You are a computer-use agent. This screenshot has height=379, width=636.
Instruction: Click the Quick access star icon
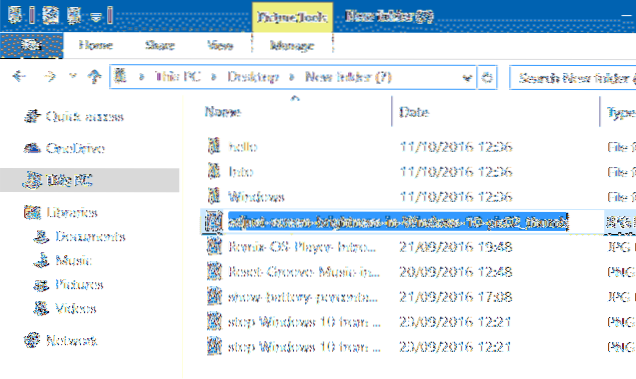coord(32,116)
